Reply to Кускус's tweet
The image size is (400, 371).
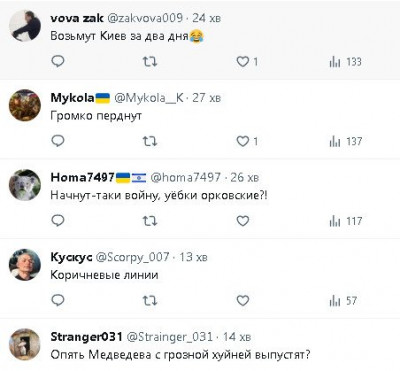[x=58, y=300]
